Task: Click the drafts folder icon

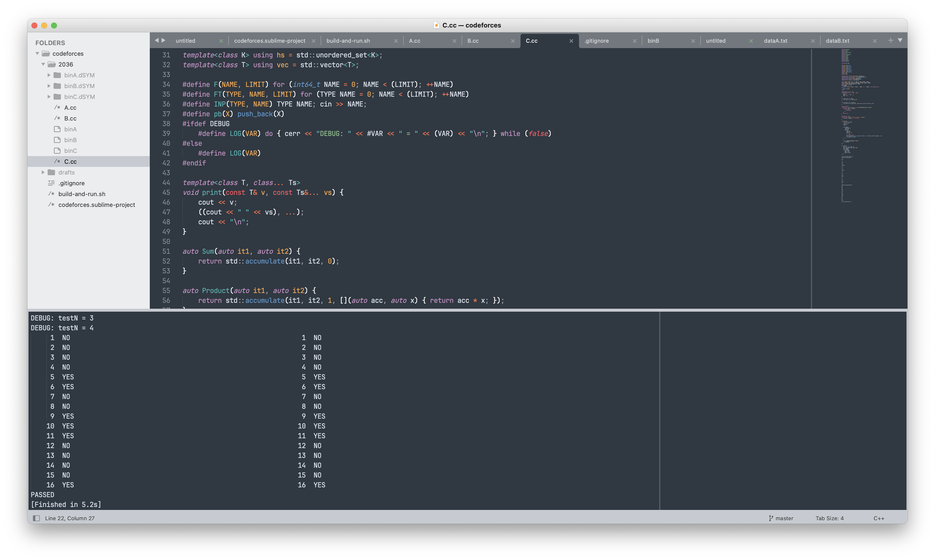Action: 51,173
